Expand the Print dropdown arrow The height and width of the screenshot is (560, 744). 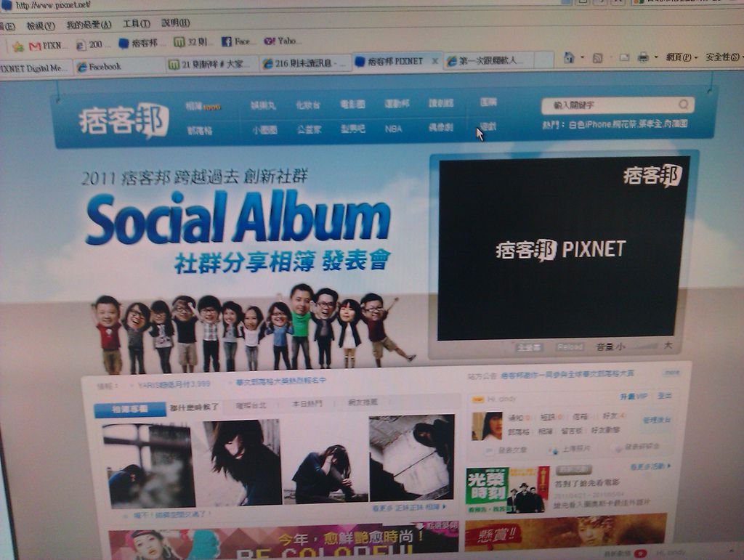coord(656,57)
